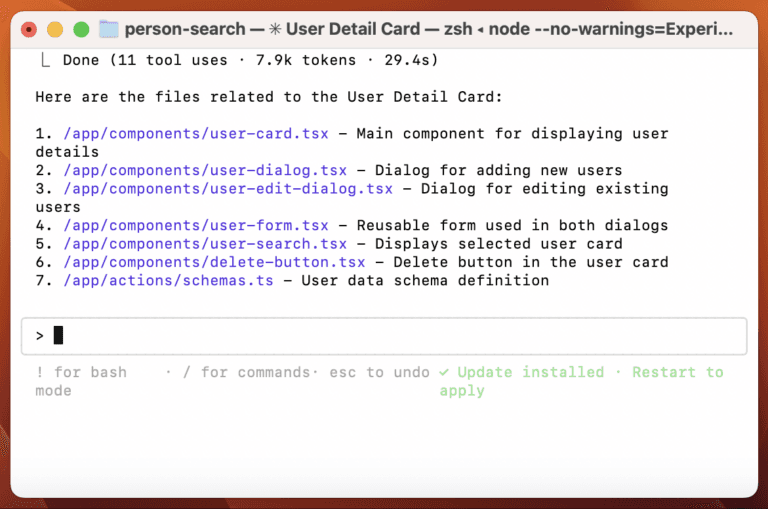Screen dimensions: 768x509
Task: Click the "! for bash mode" hint
Action: tap(80, 372)
